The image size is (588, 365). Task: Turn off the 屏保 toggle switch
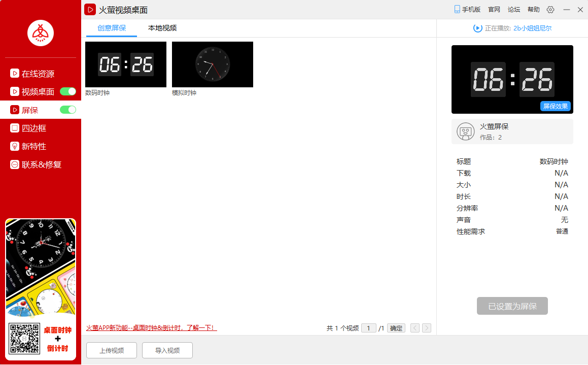coord(67,109)
